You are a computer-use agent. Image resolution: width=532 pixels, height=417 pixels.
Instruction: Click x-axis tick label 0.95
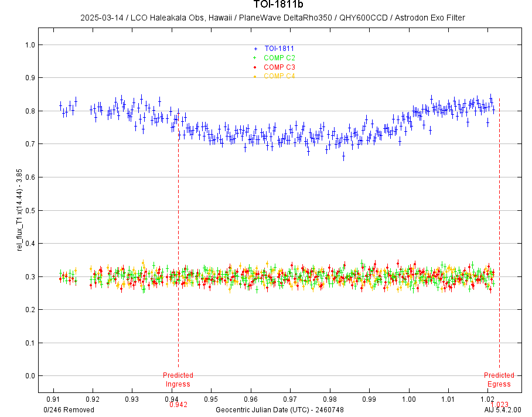point(211,399)
